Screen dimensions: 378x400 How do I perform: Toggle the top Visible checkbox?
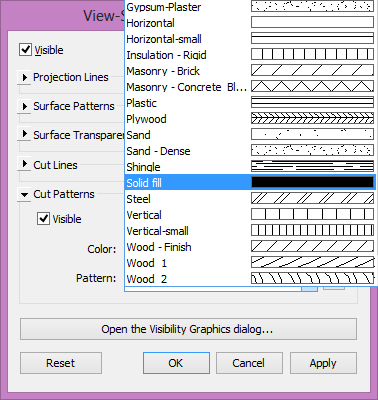click(25, 50)
